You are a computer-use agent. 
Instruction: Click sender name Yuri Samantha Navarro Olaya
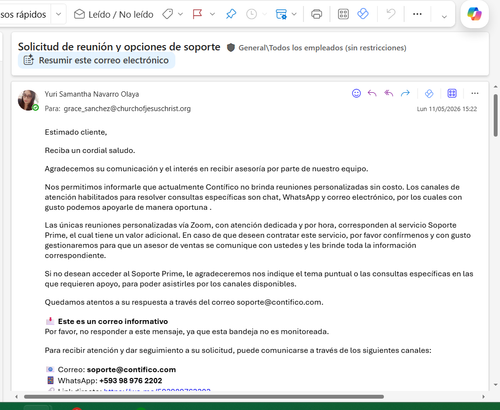[92, 94]
